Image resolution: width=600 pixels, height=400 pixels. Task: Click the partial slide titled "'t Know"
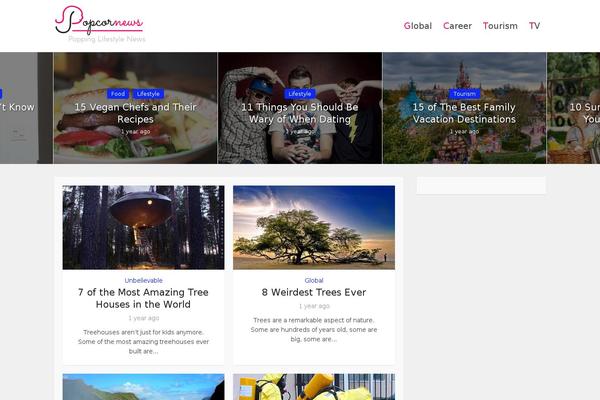tap(17, 107)
